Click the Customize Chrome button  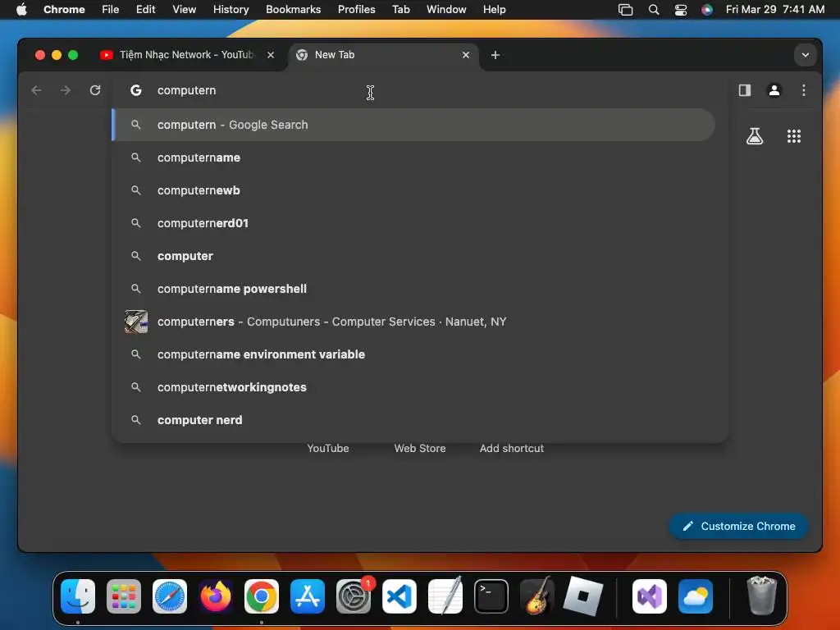point(738,526)
